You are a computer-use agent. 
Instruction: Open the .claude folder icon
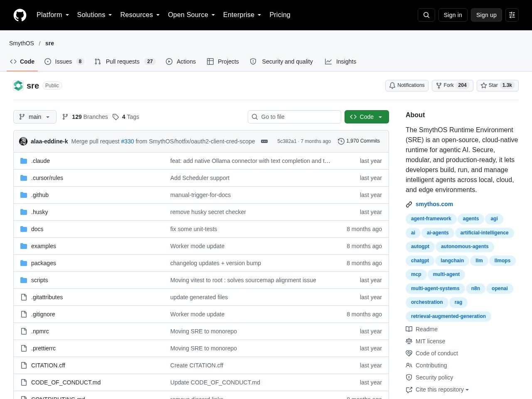(24, 161)
